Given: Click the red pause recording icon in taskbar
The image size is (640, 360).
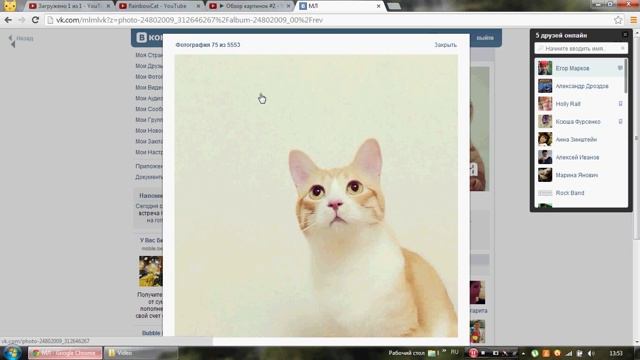Looking at the screenshot, I should pos(473,353).
